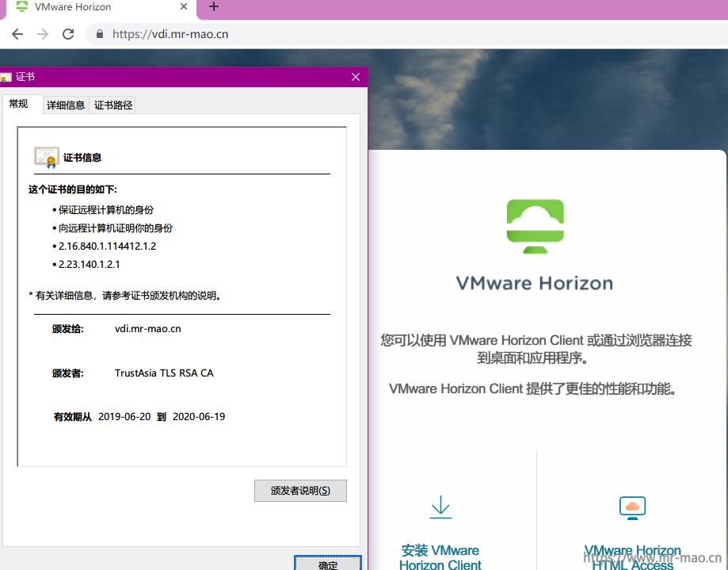Screen dimensions: 728x570
Task: Open the 安装 VMware Horizon Client link
Action: (440, 557)
